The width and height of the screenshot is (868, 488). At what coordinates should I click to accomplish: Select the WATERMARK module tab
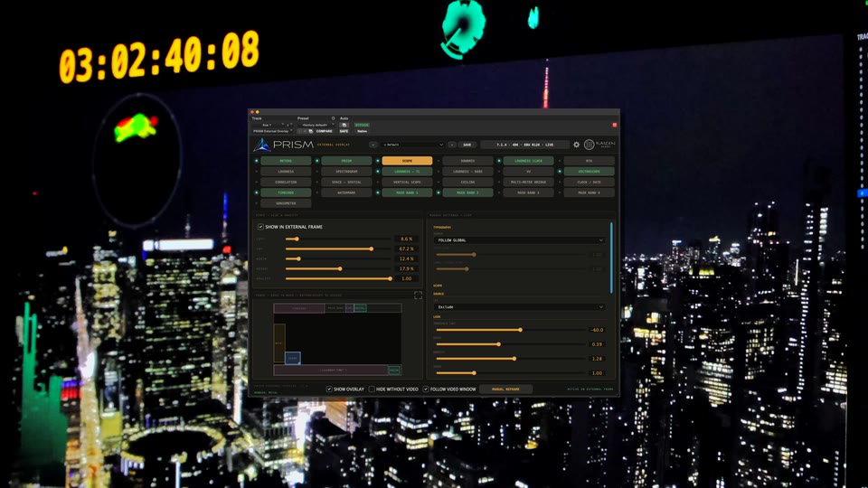[x=346, y=192]
